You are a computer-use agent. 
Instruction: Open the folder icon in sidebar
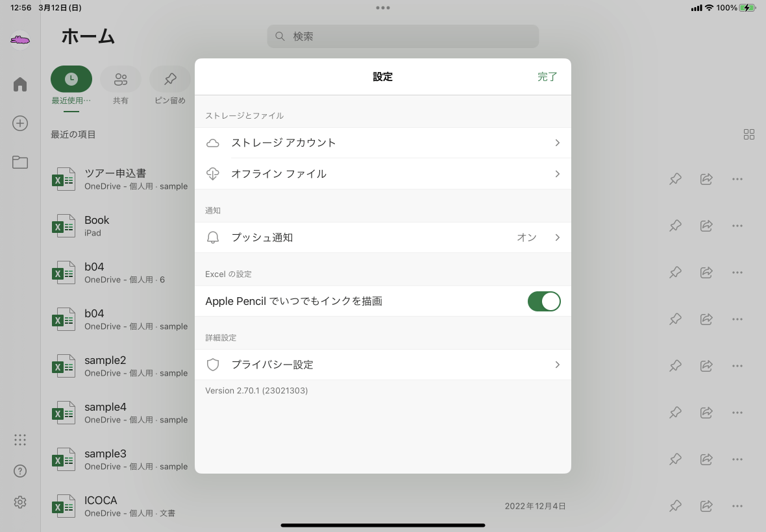tap(20, 162)
